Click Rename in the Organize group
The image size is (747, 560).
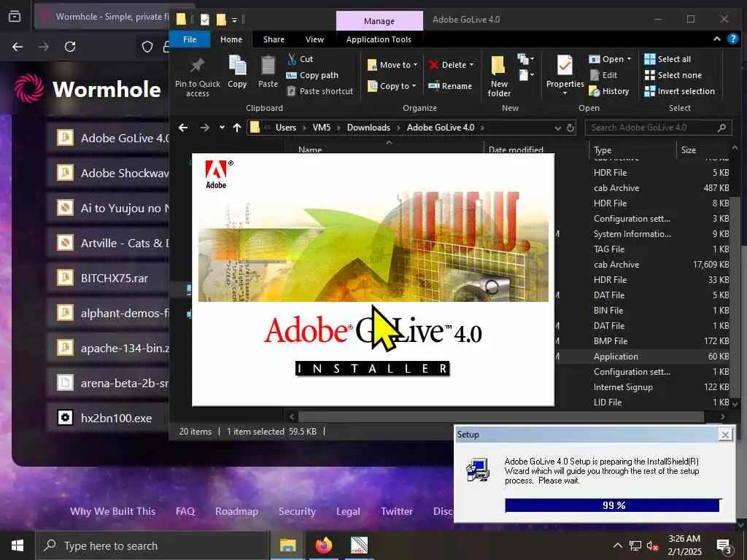pyautogui.click(x=449, y=86)
